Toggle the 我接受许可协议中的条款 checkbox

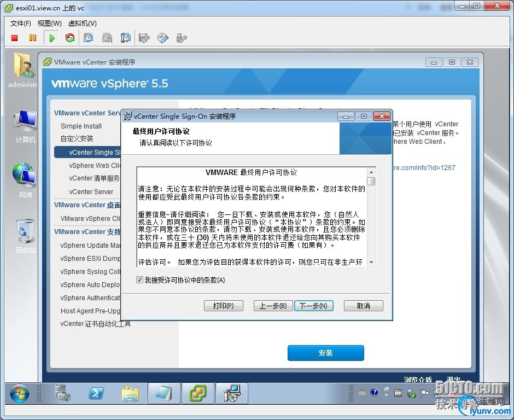tap(139, 279)
